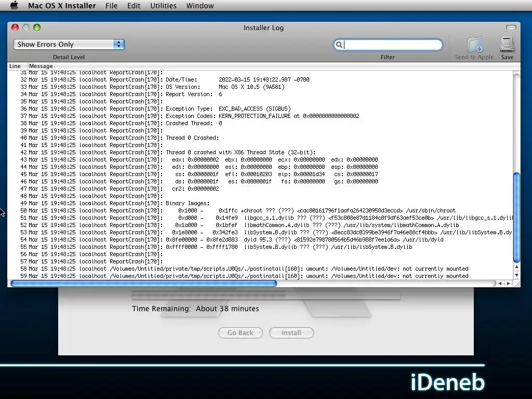Click the magnifier icon in the filter field
The width and height of the screenshot is (532, 399).
pos(339,45)
